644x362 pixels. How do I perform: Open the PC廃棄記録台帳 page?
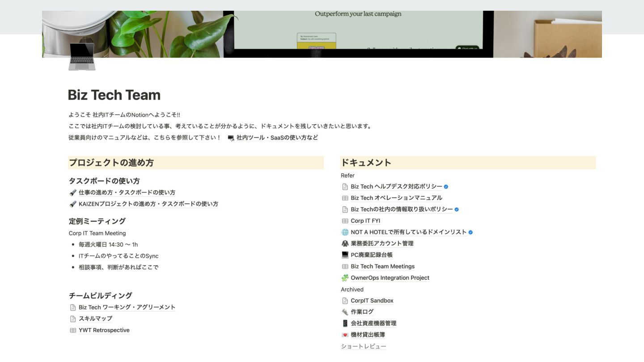(372, 255)
